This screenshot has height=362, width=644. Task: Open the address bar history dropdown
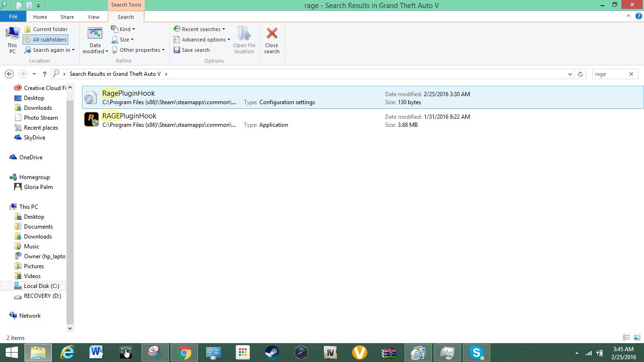click(571, 74)
